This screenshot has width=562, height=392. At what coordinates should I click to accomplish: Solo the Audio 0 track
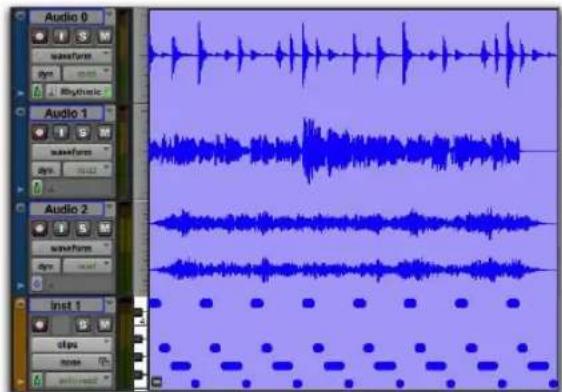click(x=83, y=37)
